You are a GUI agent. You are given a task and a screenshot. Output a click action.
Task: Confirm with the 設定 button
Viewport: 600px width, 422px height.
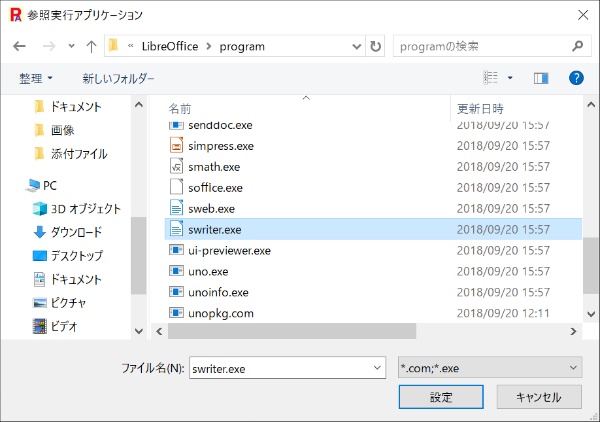tap(441, 397)
